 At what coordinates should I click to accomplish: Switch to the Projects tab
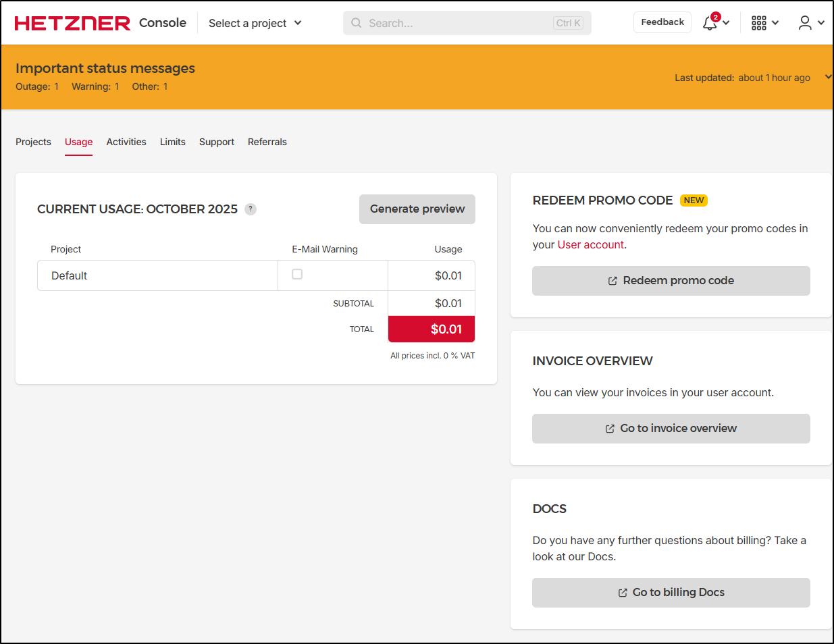tap(33, 142)
